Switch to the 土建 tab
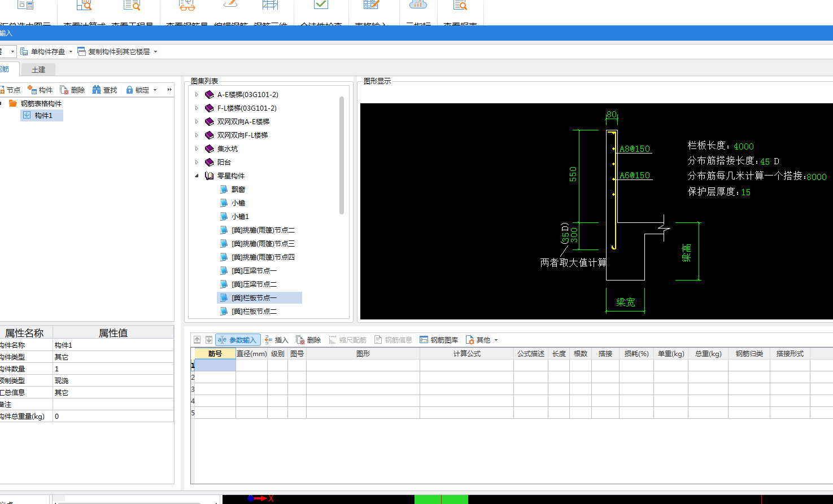Image resolution: width=833 pixels, height=504 pixels. click(x=38, y=69)
